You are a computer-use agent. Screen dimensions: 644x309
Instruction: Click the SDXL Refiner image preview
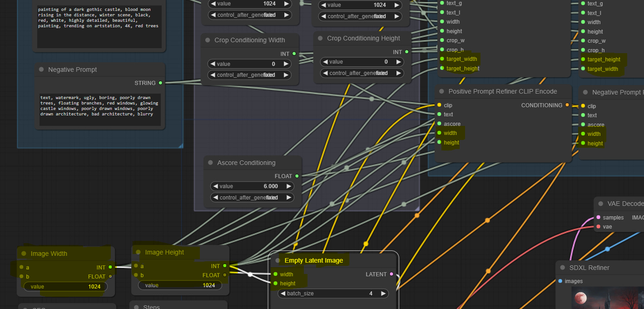(609, 300)
